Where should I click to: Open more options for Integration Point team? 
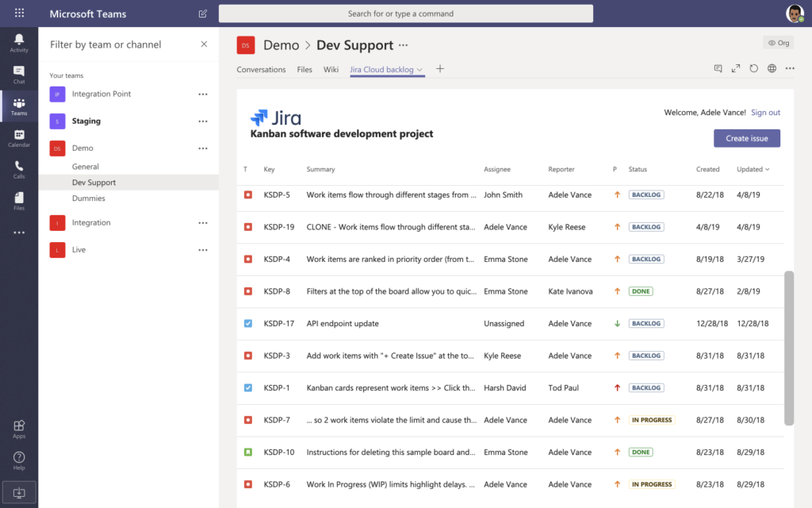[203, 94]
